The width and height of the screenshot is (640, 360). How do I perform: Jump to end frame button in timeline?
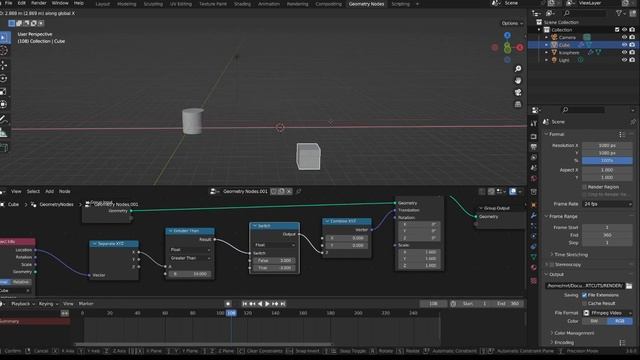pyautogui.click(x=283, y=304)
